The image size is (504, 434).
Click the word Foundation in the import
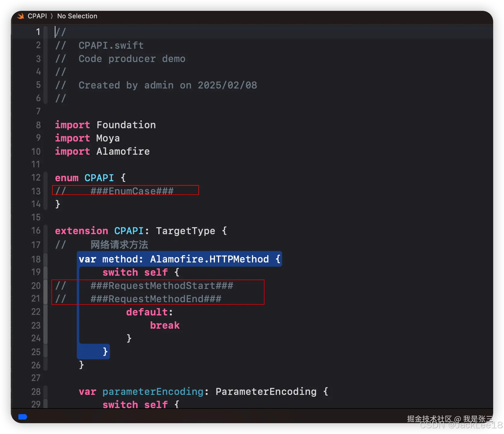(x=126, y=125)
